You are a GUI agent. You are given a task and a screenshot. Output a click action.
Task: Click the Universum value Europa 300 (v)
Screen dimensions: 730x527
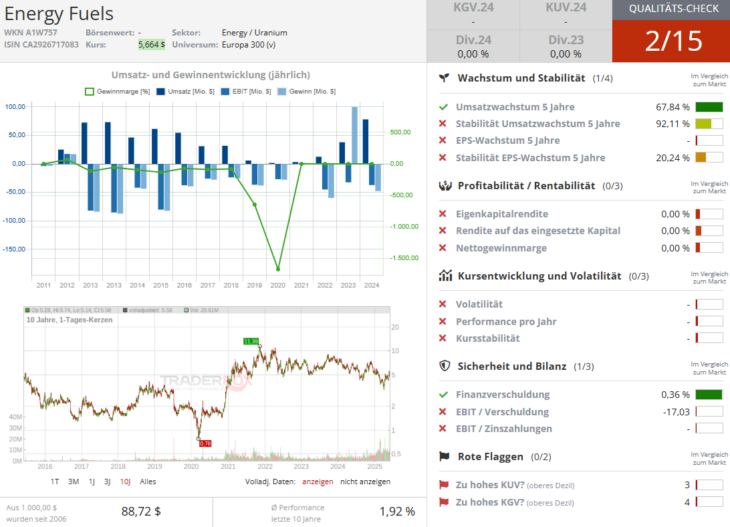[249, 45]
